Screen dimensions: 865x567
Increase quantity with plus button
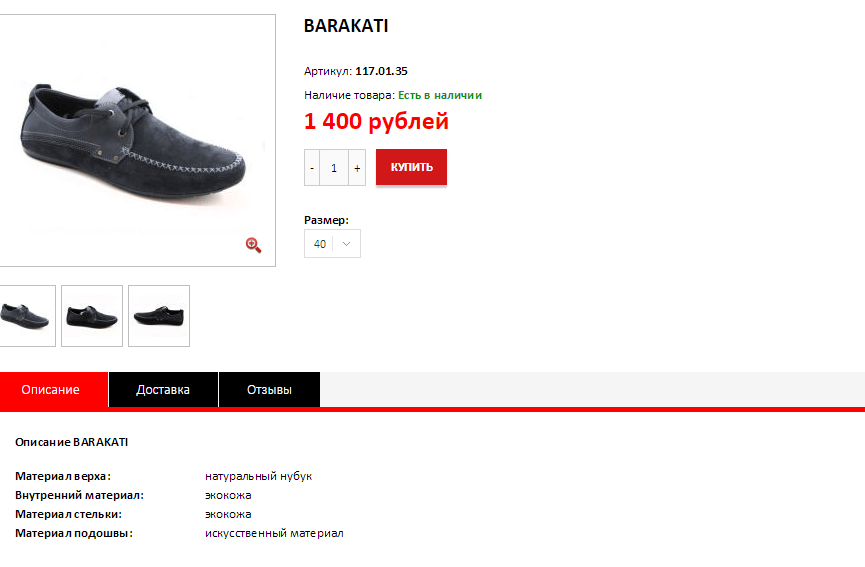tap(357, 168)
